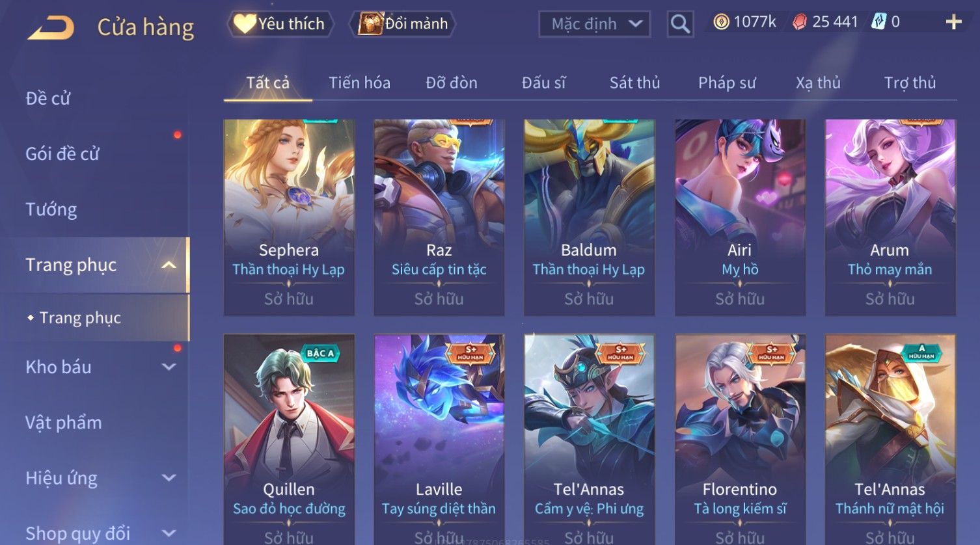Collapse the Trang phục sidebar section
The image size is (980, 545).
pyautogui.click(x=169, y=265)
